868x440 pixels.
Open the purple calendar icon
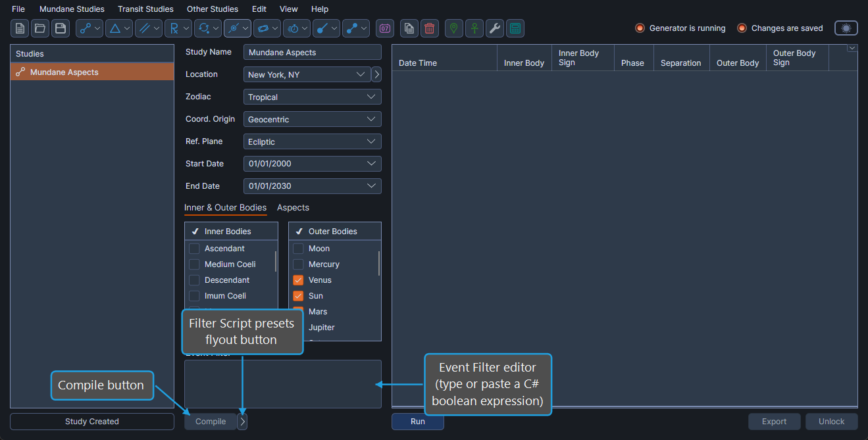click(x=385, y=28)
